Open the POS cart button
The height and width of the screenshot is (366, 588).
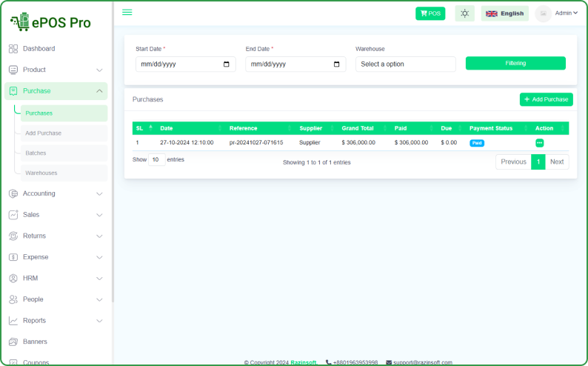pos(430,13)
